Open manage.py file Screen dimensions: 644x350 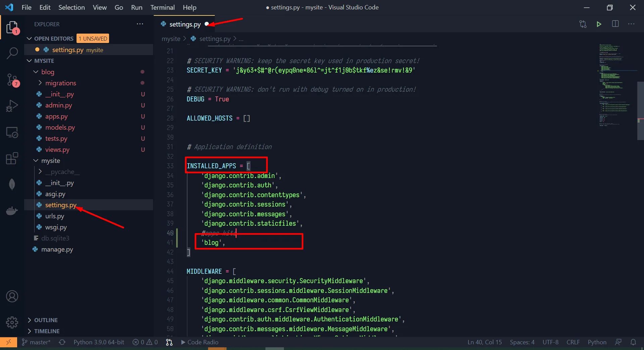pyautogui.click(x=89, y=249)
